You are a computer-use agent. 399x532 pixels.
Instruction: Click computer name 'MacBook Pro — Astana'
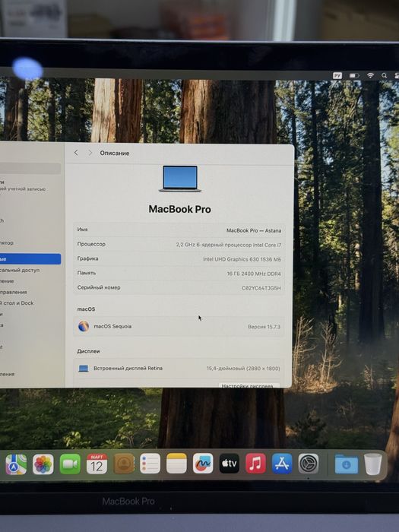(254, 230)
